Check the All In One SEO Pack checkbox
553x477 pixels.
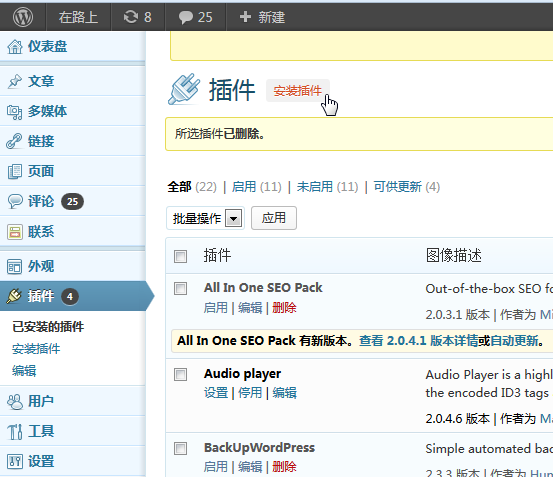coord(181,289)
